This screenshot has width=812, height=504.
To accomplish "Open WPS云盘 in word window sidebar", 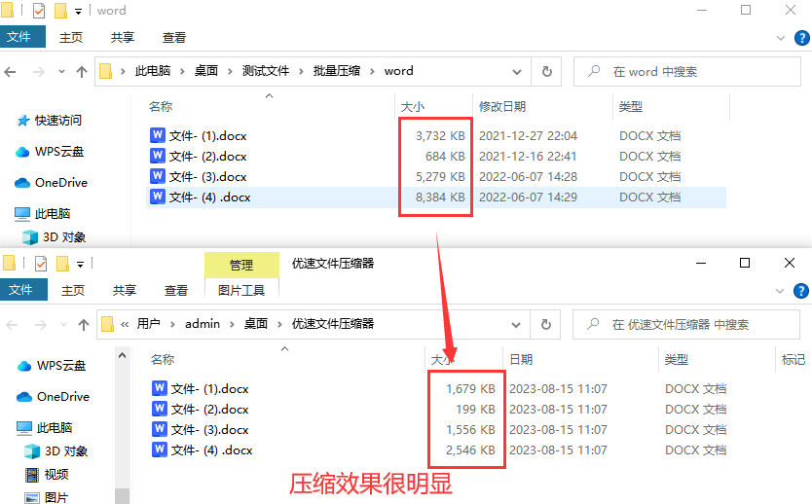I will point(50,152).
